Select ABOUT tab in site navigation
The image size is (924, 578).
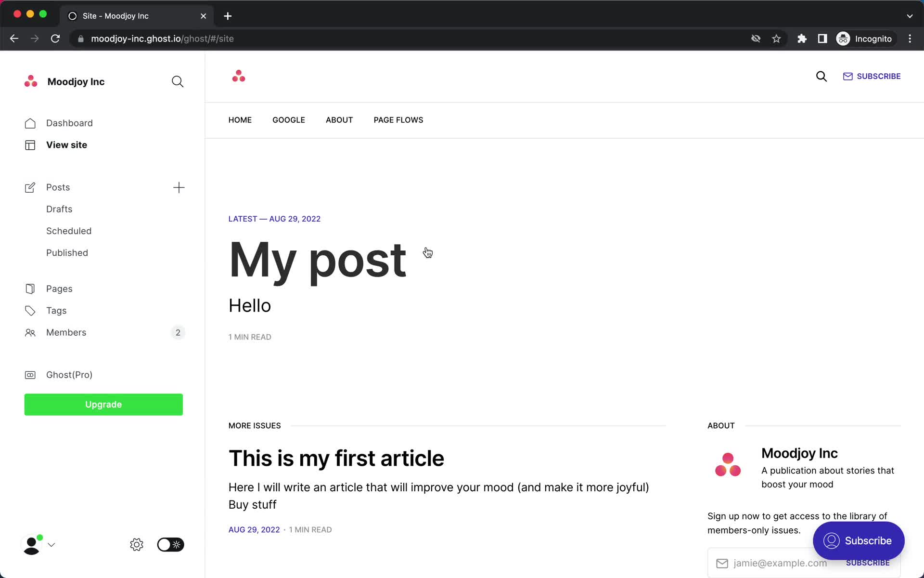point(339,120)
